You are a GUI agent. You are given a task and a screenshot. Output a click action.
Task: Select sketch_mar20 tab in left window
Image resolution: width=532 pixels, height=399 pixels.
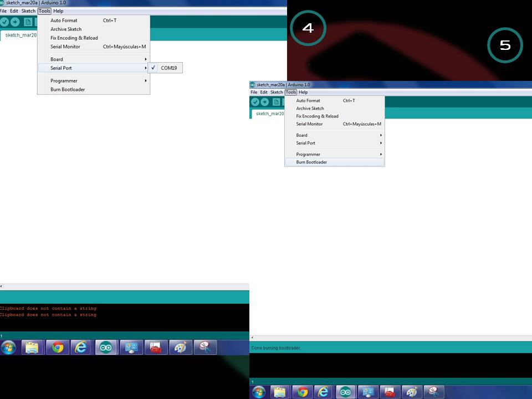19,35
